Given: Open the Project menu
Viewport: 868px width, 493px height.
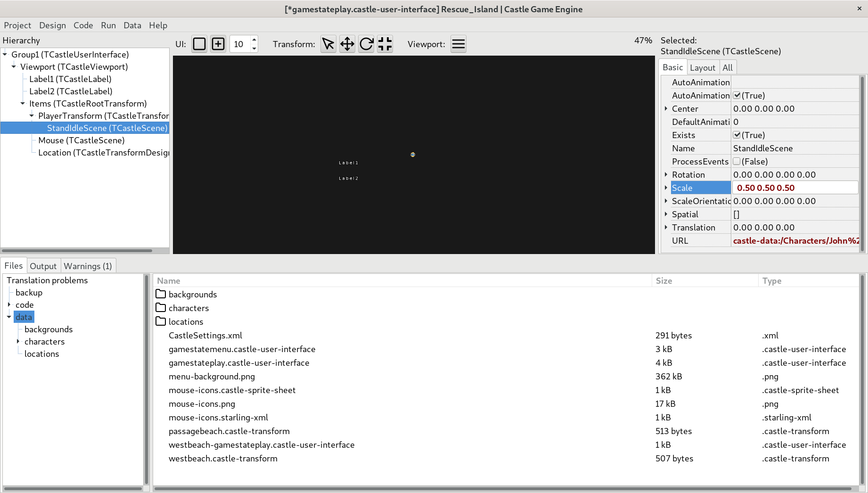Looking at the screenshot, I should pos(17,25).
